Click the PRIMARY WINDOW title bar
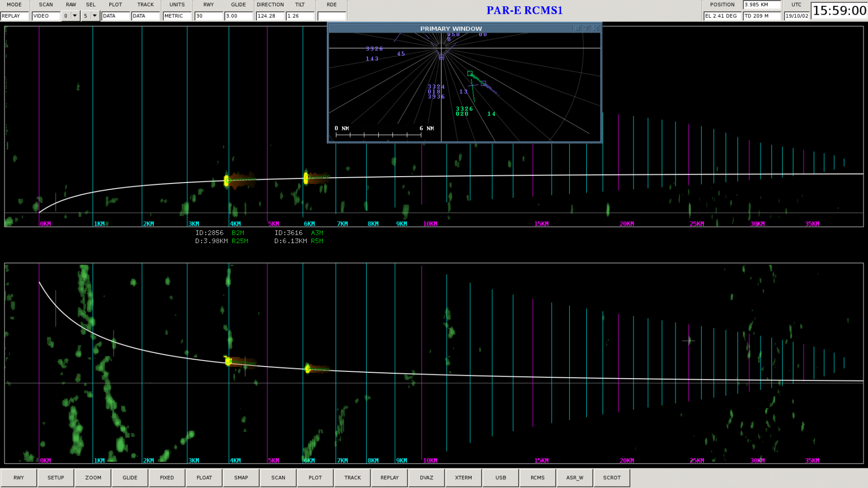This screenshot has width=868, height=488. pos(451,28)
